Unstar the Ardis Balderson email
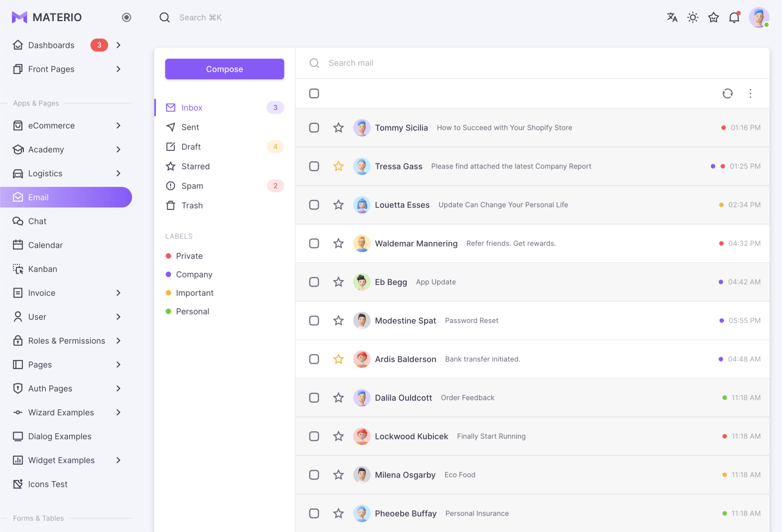The height and width of the screenshot is (532, 782). 338,359
